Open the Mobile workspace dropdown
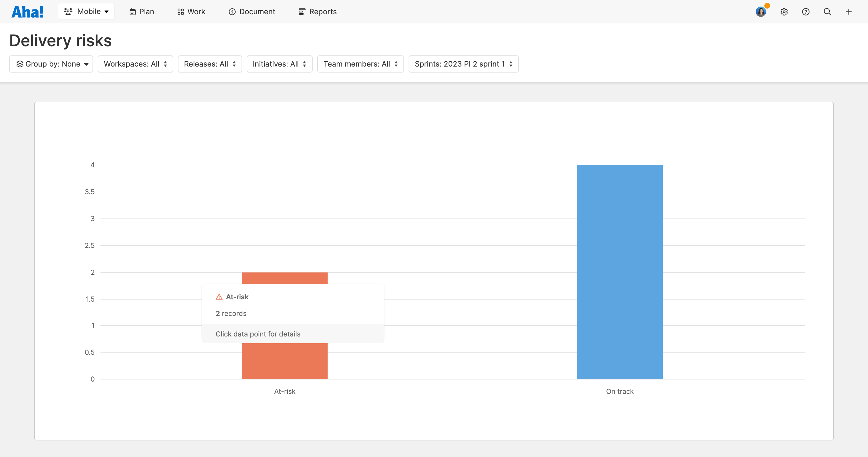Screen dimensions: 868x457 pos(86,11)
